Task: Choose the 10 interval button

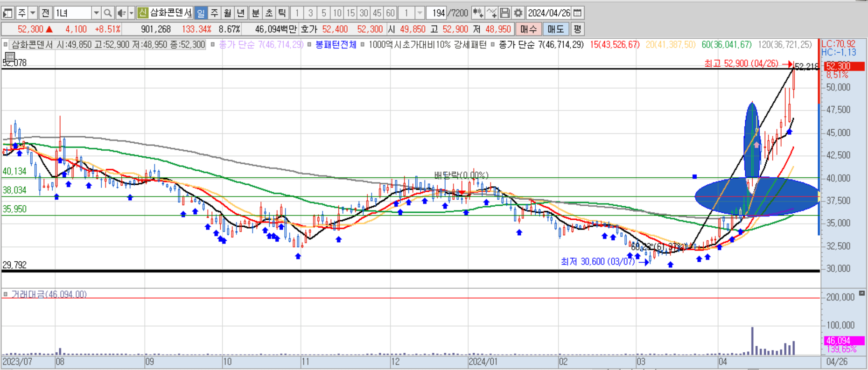Action: pos(337,13)
